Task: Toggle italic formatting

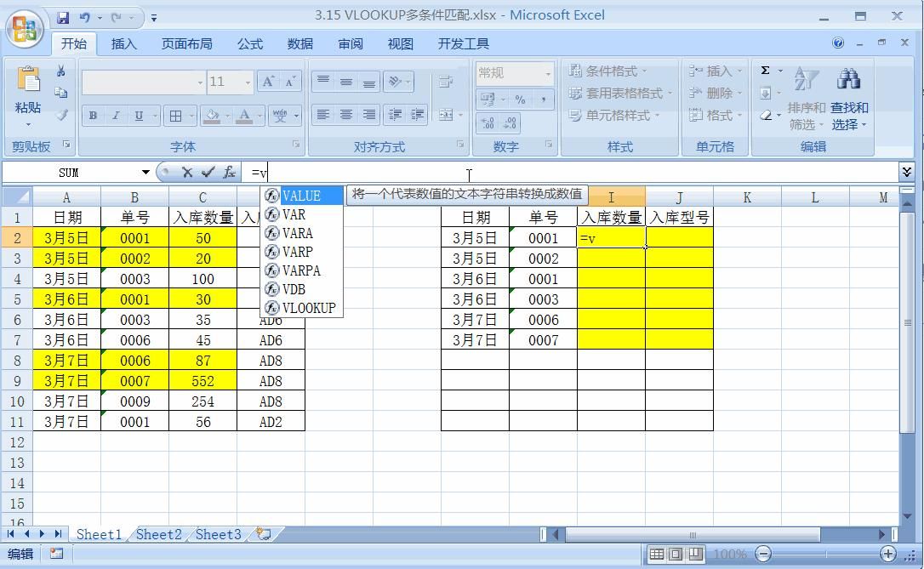Action: (116, 116)
